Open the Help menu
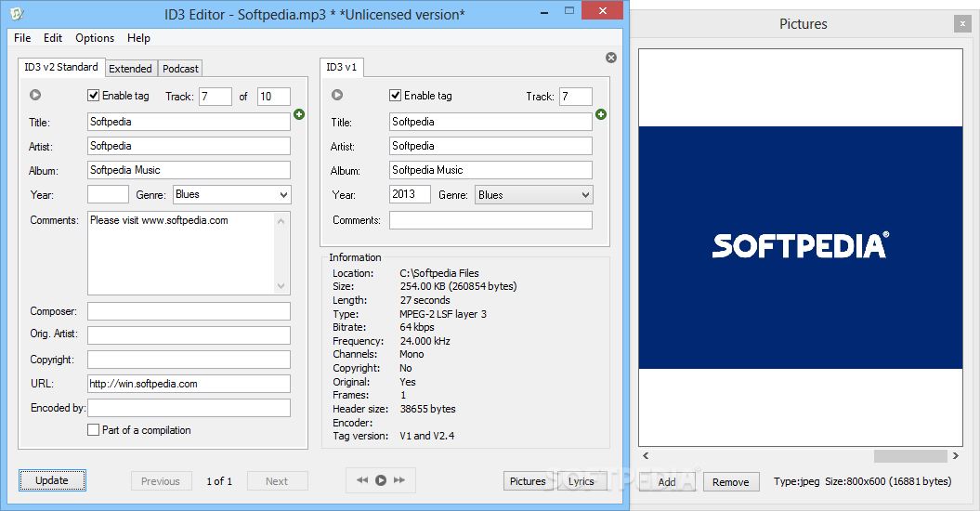Screen dimensions: 980x511 [x=138, y=38]
